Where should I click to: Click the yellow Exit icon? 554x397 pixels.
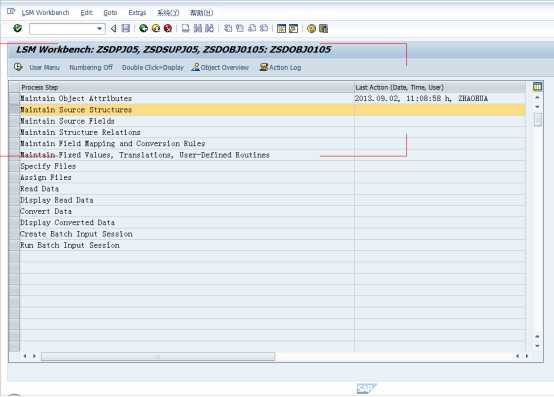156,28
